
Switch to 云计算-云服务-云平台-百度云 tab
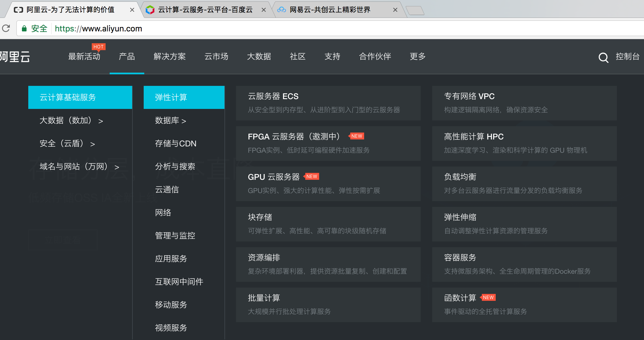(x=205, y=10)
